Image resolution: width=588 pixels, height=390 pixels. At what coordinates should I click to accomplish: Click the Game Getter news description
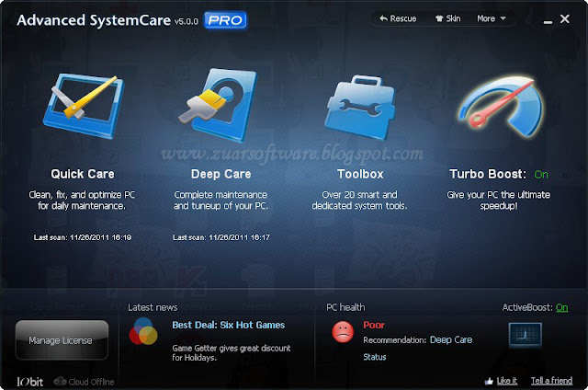click(231, 353)
